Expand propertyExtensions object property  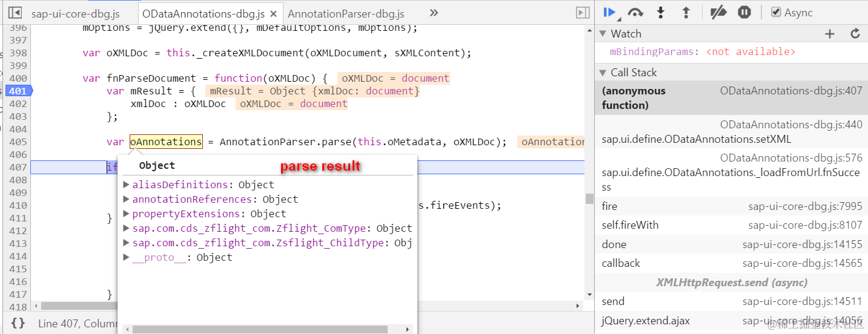127,214
